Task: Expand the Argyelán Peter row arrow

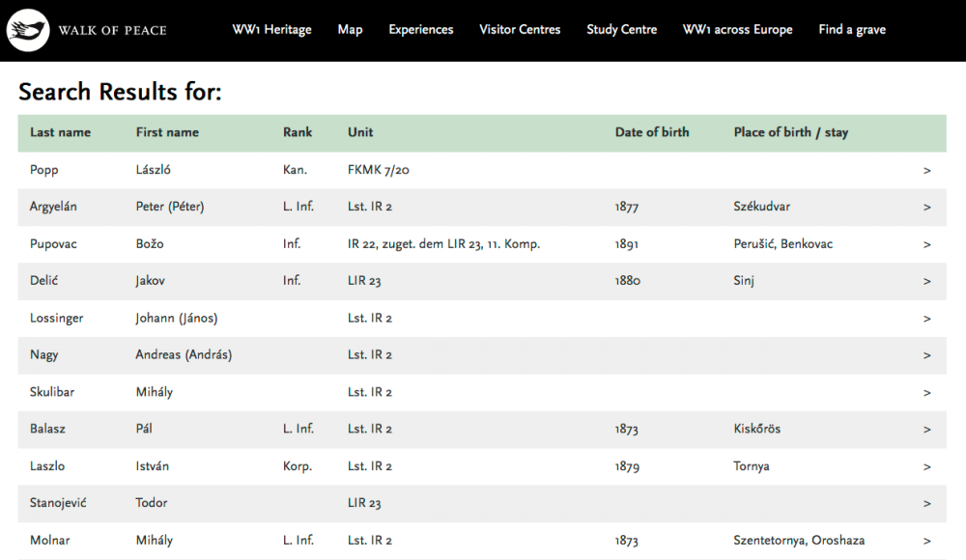Action: [x=926, y=208]
